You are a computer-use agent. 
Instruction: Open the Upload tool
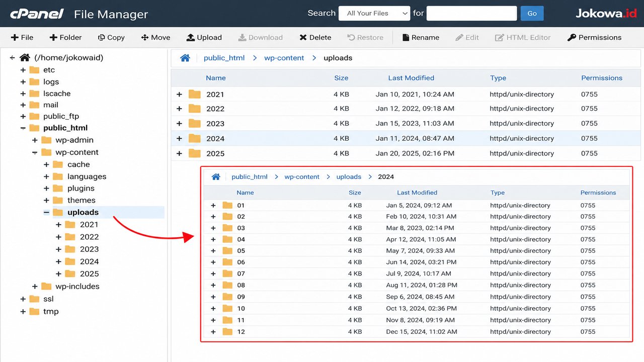click(204, 37)
